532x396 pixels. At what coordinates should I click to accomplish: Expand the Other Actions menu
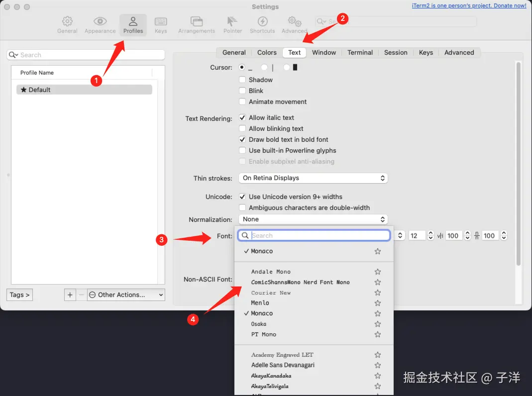point(126,295)
